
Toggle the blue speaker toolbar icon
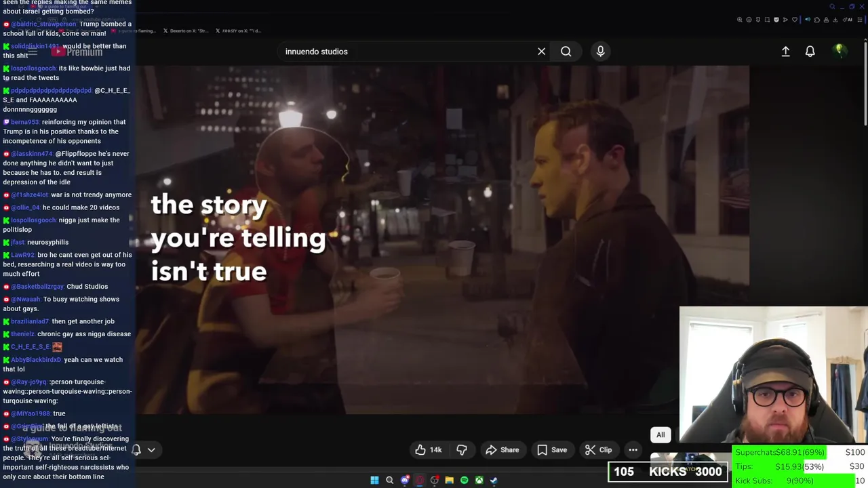point(808,20)
